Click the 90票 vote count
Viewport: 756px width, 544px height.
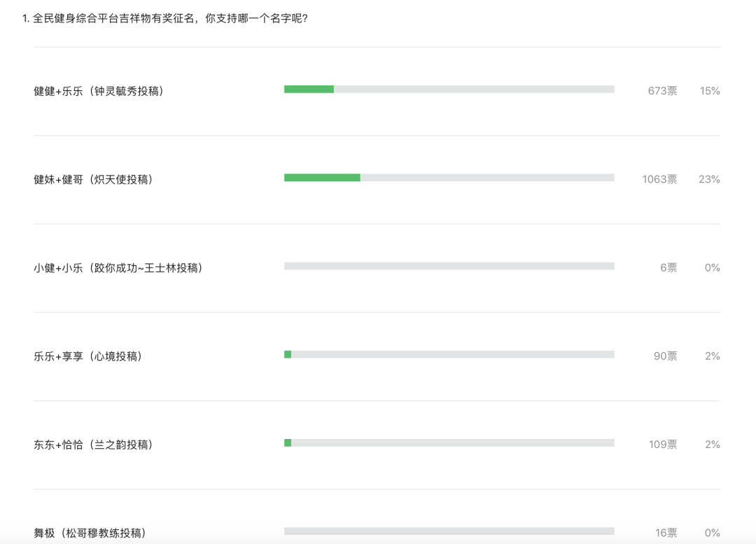click(666, 356)
